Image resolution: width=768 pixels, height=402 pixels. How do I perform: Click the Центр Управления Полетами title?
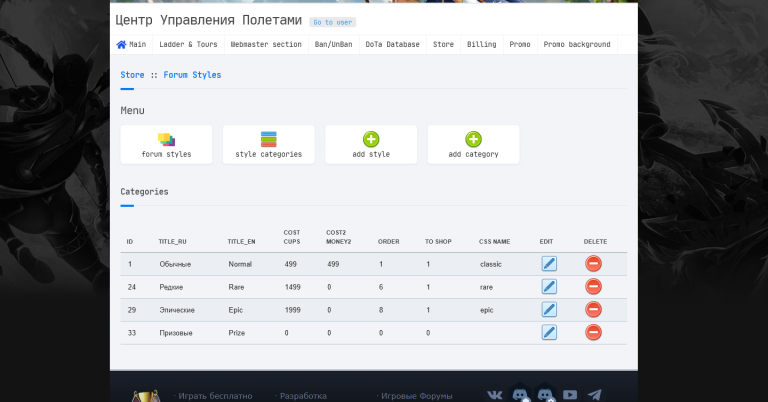208,20
